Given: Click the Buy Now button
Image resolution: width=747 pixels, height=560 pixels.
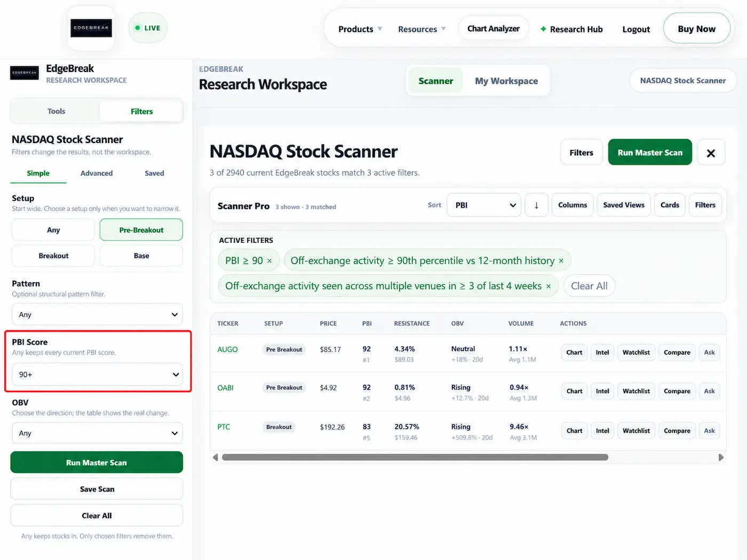Looking at the screenshot, I should pos(696,29).
